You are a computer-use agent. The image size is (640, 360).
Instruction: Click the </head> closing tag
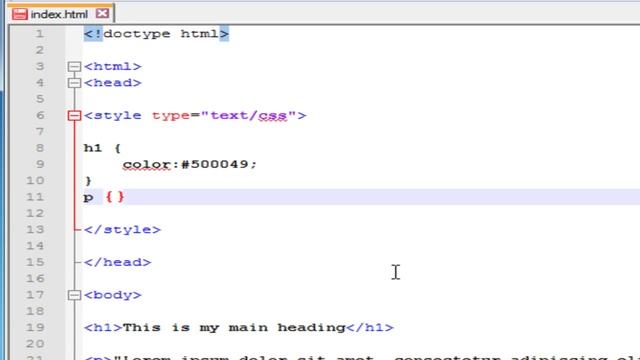(118, 262)
